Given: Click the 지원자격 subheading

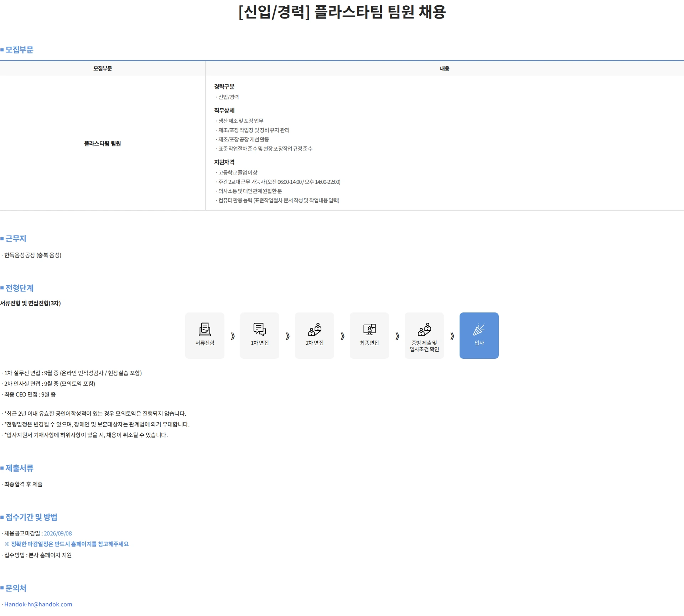Looking at the screenshot, I should pos(224,162).
